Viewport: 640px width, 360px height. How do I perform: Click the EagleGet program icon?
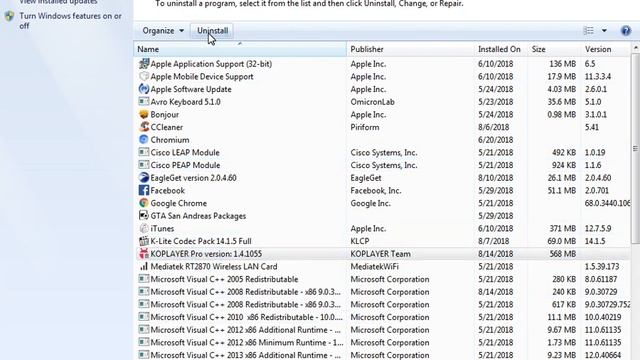pos(144,178)
